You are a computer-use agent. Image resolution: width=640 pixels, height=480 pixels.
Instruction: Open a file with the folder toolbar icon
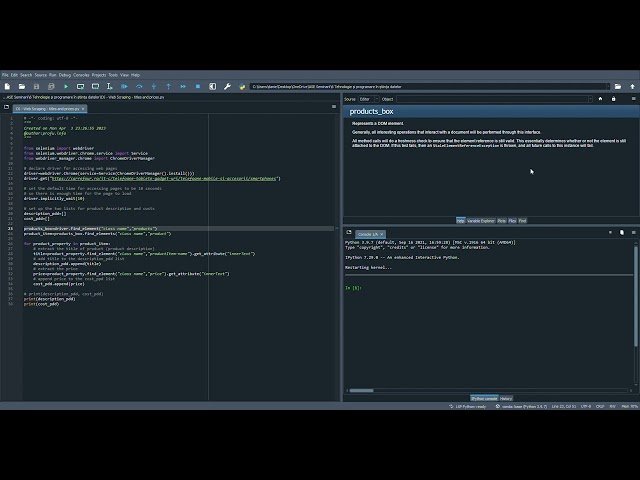[x=22, y=87]
